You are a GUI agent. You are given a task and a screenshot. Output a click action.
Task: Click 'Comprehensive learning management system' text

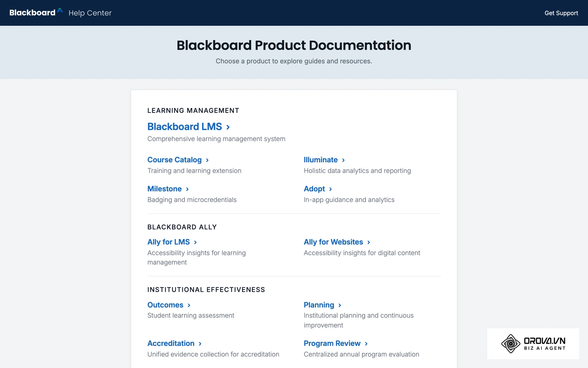216,139
